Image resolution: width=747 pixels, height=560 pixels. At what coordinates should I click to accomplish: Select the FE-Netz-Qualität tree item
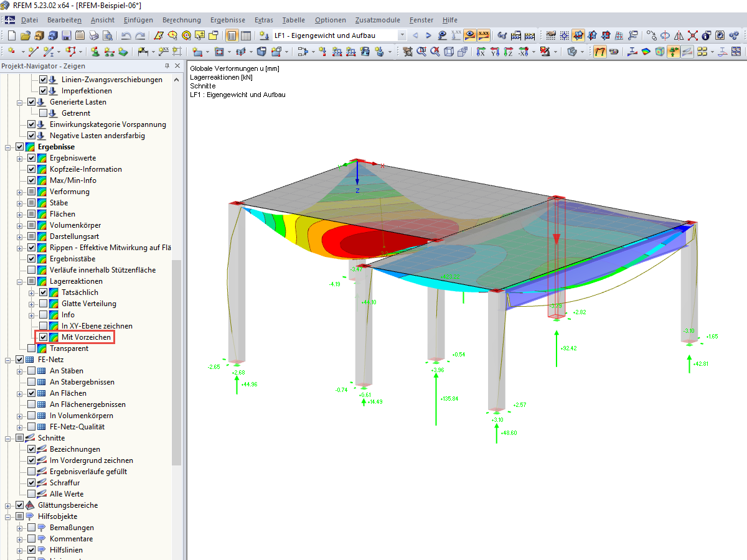point(77,427)
